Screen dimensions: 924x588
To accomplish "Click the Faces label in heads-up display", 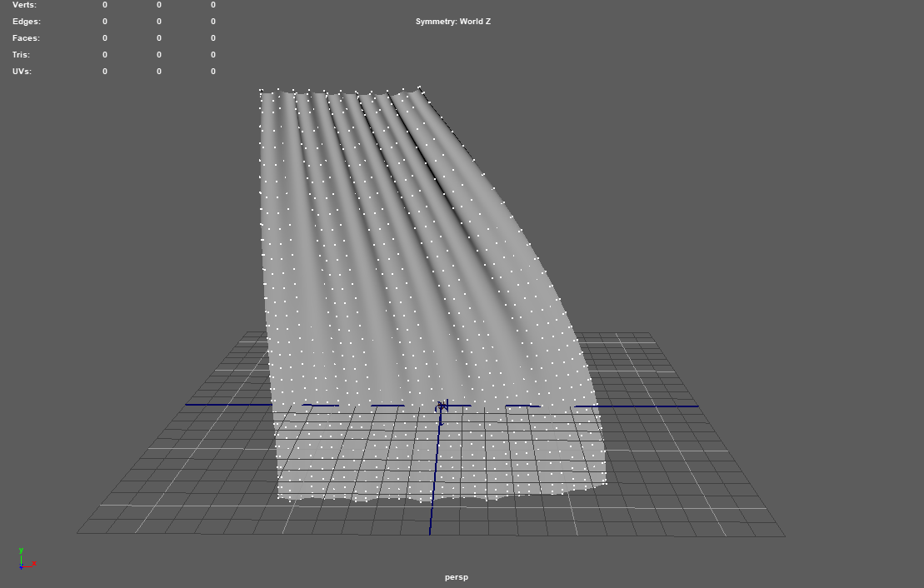I will [26, 37].
